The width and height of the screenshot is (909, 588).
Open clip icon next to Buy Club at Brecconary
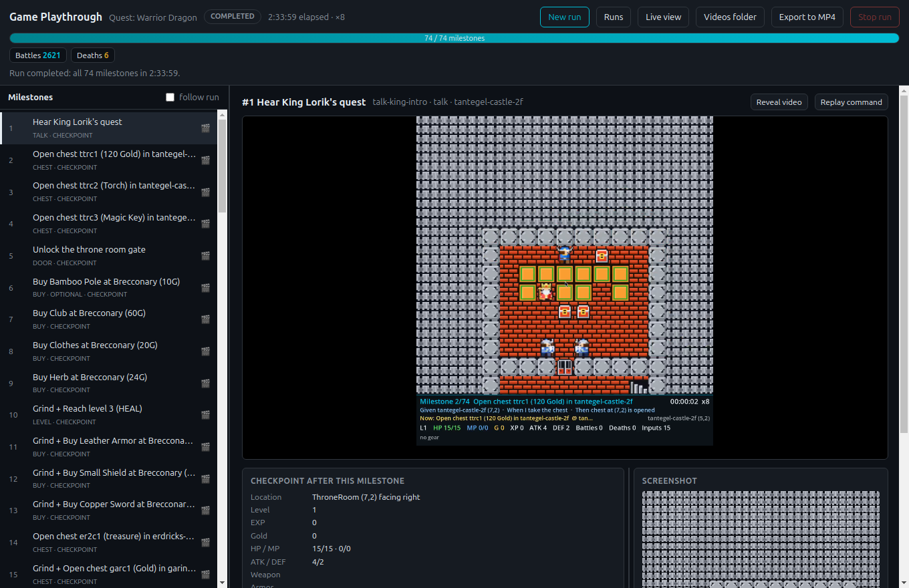(x=205, y=319)
